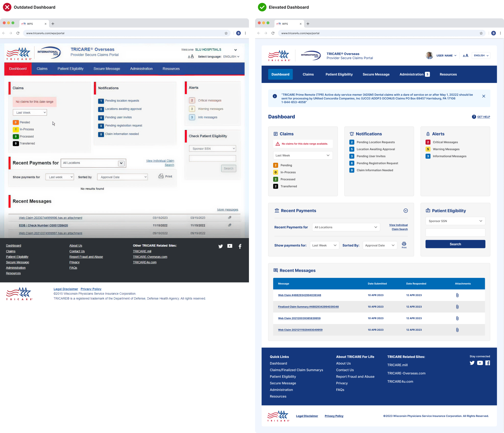
Task: Click the Get Help question mark icon
Action: click(x=474, y=117)
